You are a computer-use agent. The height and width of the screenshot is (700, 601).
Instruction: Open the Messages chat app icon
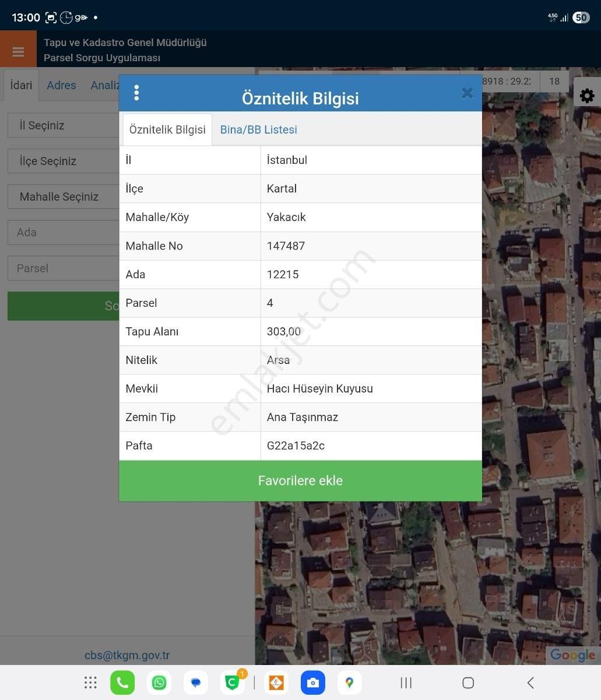196,682
